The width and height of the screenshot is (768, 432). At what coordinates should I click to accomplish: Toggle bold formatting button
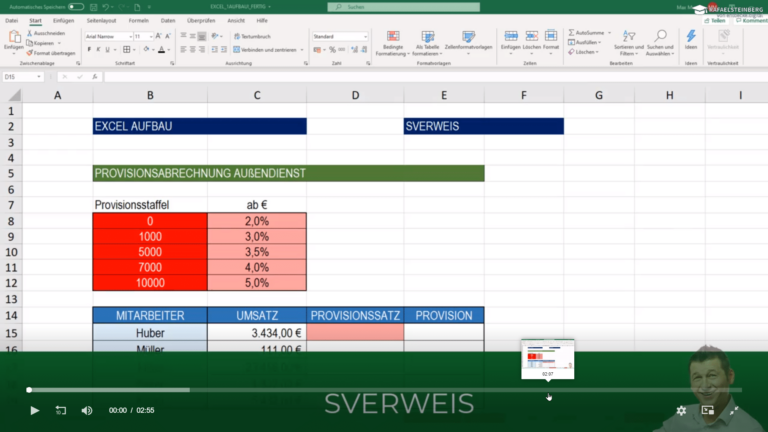pyautogui.click(x=88, y=49)
